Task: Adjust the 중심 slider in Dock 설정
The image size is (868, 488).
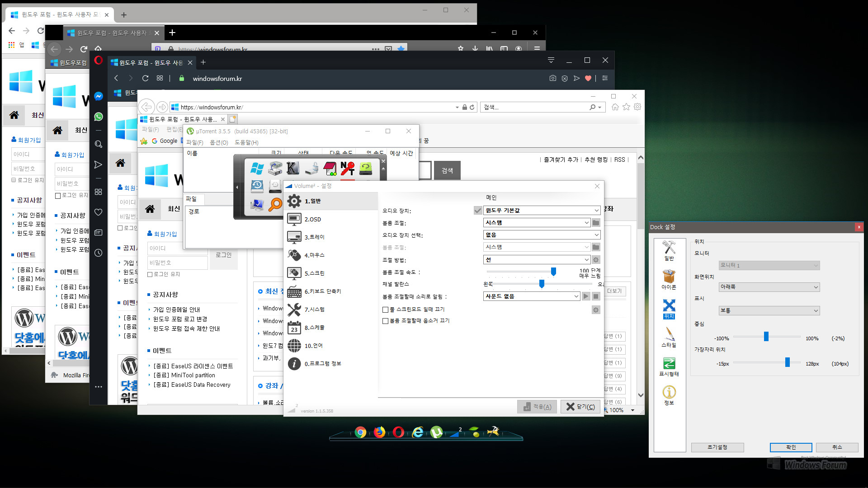Action: point(766,337)
